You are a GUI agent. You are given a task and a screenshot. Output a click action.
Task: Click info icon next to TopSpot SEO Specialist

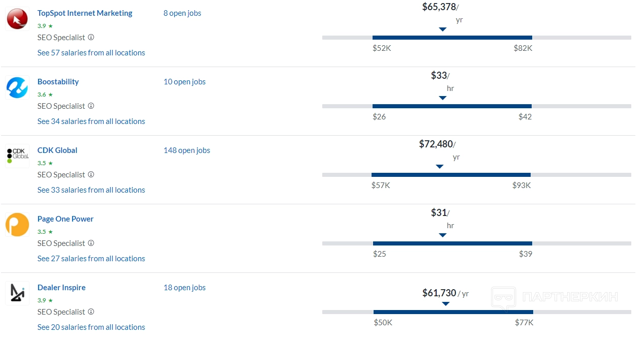pos(91,37)
